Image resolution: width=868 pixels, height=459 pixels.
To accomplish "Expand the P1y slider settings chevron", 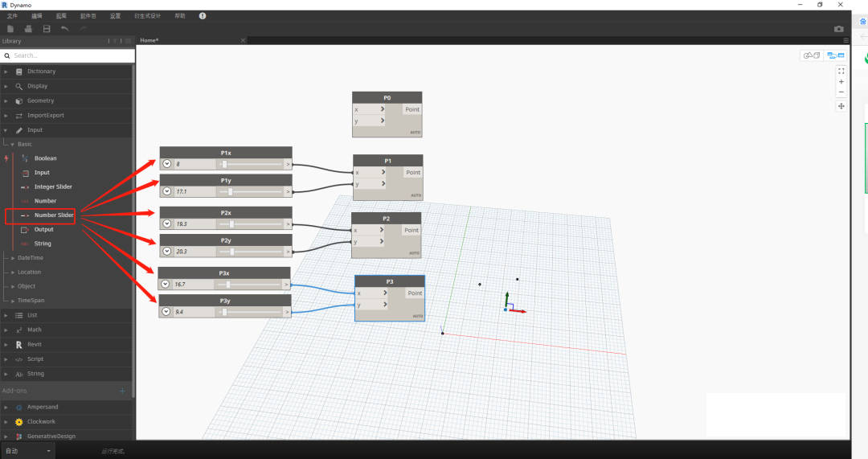I will tap(167, 191).
